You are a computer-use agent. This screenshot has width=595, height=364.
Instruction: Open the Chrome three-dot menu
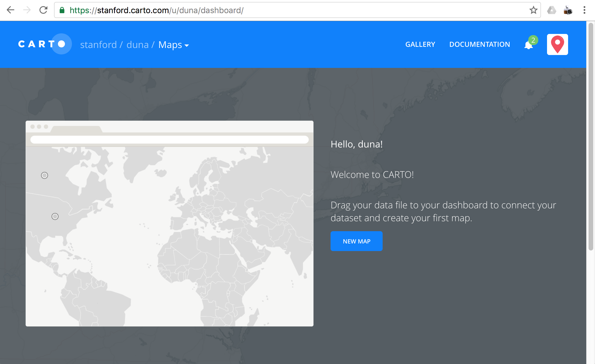584,10
